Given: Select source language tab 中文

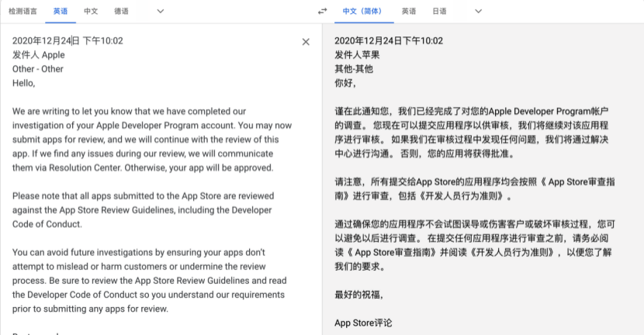Looking at the screenshot, I should (91, 12).
